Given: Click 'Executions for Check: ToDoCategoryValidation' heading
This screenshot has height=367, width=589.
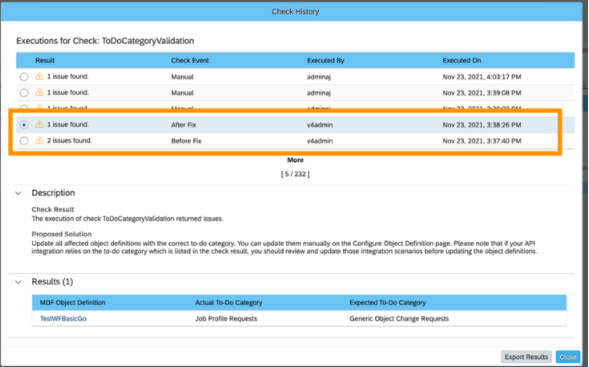Looking at the screenshot, I should 105,41.
